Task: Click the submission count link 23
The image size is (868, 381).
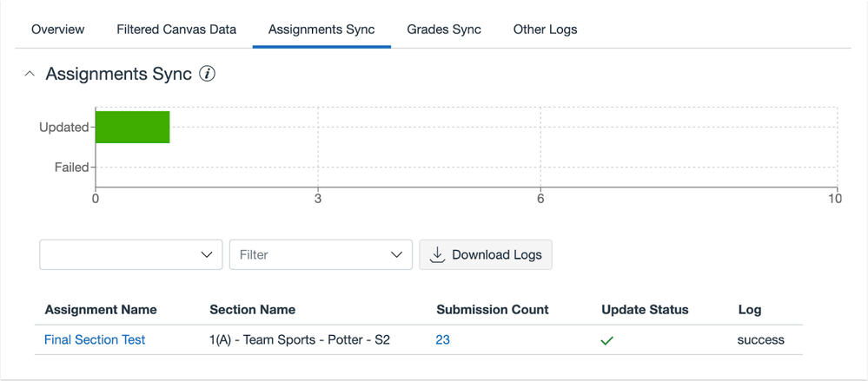Action: pyautogui.click(x=442, y=340)
